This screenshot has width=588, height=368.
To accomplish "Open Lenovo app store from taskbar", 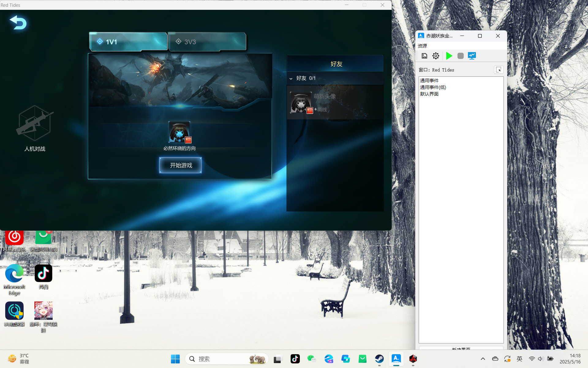I will tap(363, 359).
